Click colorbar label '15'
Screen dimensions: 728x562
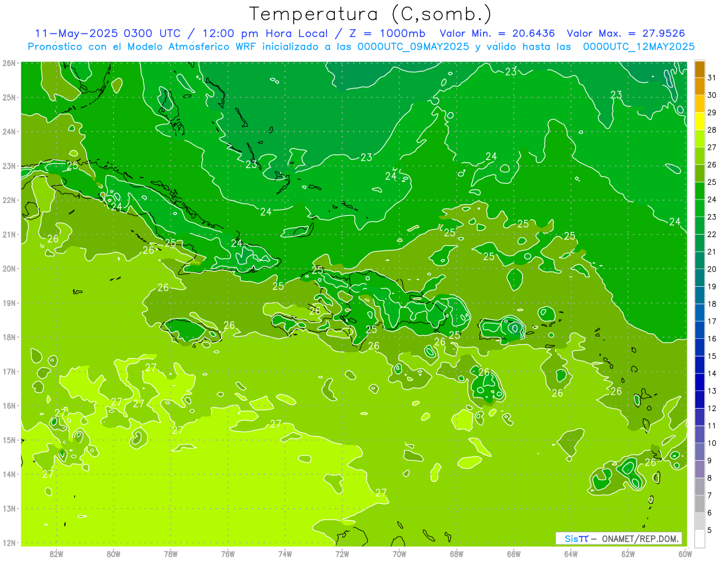pos(712,356)
